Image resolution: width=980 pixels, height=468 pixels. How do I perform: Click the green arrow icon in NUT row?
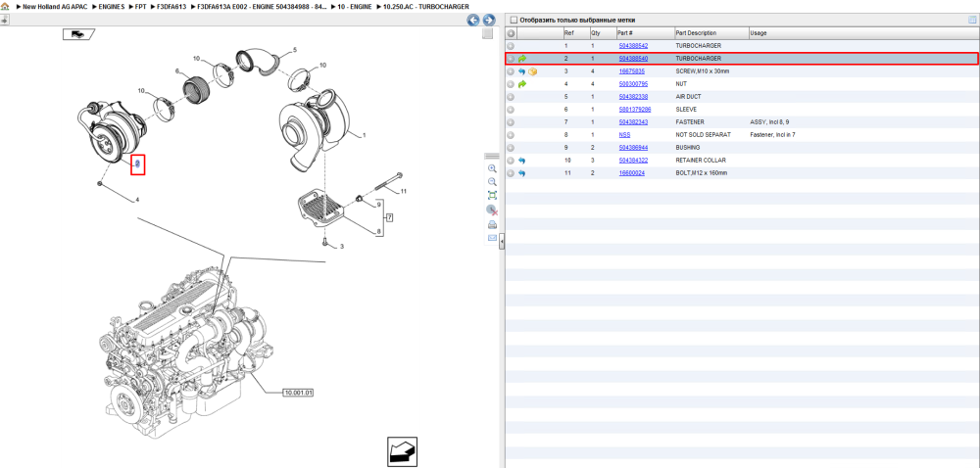[522, 83]
